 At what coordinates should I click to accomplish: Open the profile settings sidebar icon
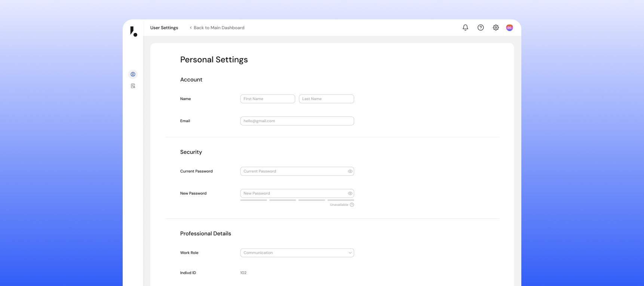[133, 74]
